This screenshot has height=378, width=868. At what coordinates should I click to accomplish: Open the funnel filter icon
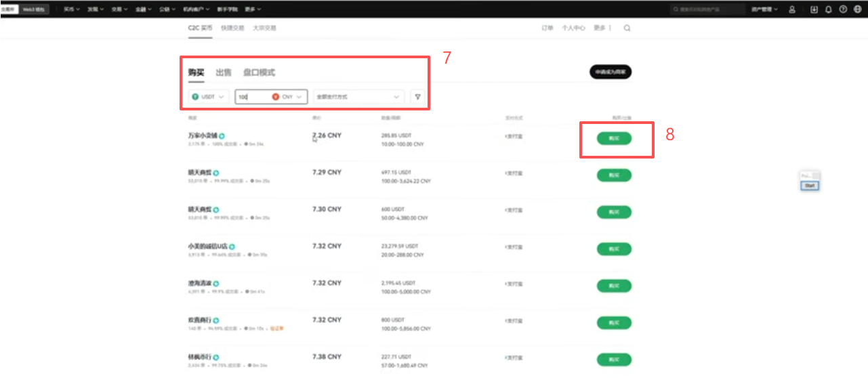click(x=417, y=97)
